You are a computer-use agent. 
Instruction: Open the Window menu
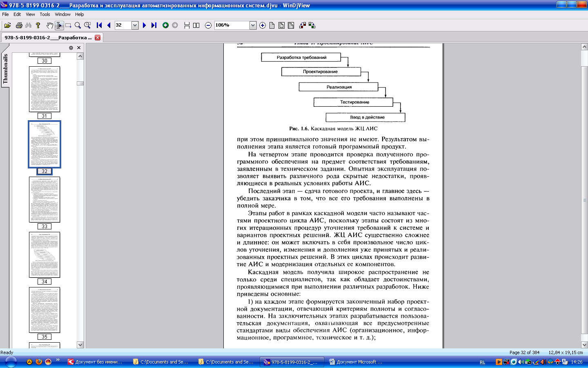[62, 14]
